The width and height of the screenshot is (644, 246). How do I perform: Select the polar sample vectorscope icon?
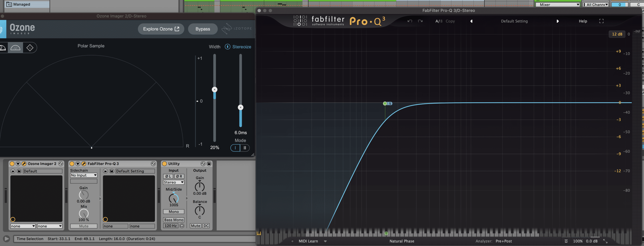[x=15, y=48]
